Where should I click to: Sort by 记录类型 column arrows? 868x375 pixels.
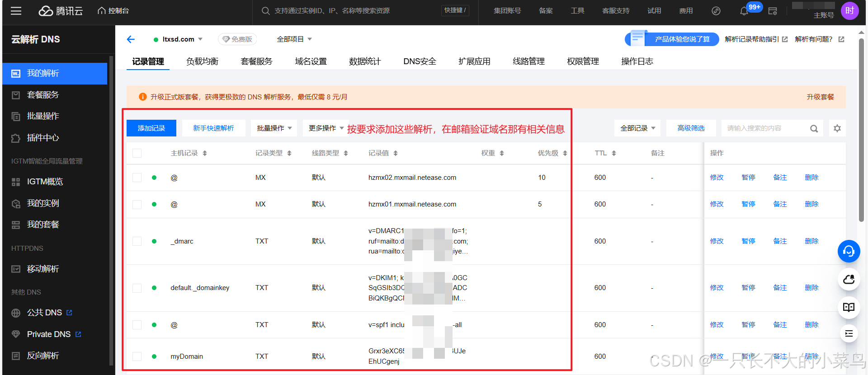point(289,153)
